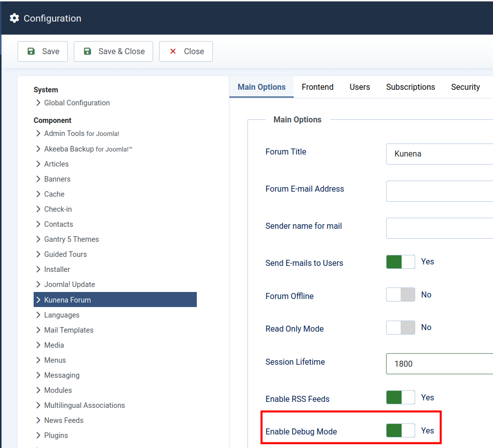Click the chevron icon beside Joomla! Update
The height and width of the screenshot is (448, 493).
pyautogui.click(x=38, y=284)
